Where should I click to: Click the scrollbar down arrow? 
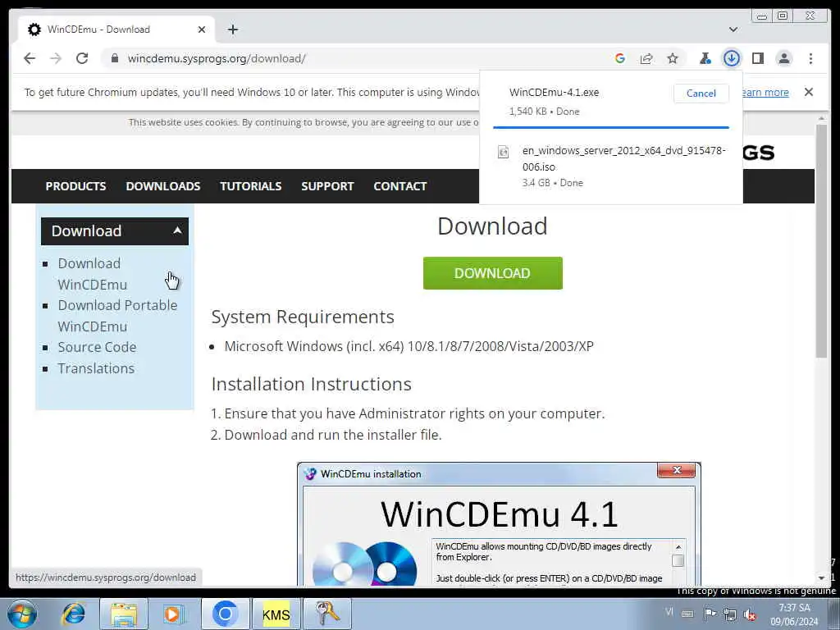pos(821,578)
